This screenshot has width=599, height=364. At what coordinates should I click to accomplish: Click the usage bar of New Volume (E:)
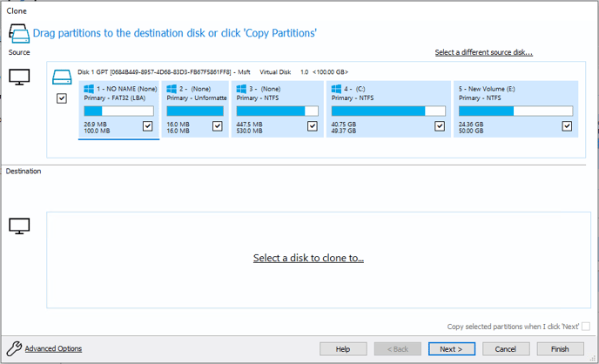coord(515,111)
